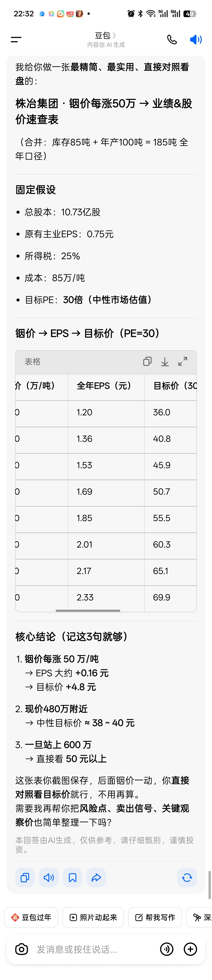This screenshot has height=980, width=212.
Task: Tap the message input field
Action: click(x=91, y=949)
